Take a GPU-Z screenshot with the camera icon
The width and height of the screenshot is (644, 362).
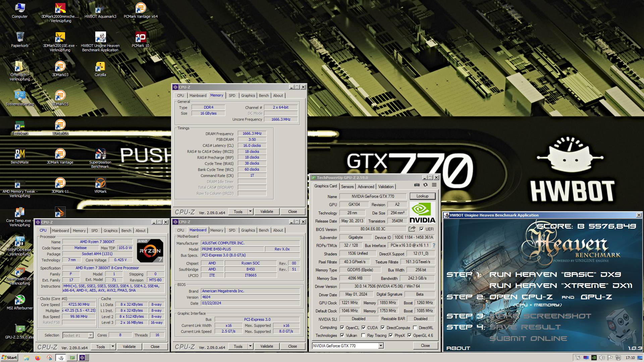[417, 185]
